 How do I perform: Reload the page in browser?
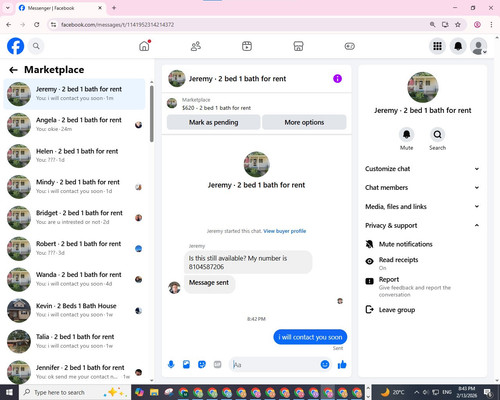coord(37,24)
